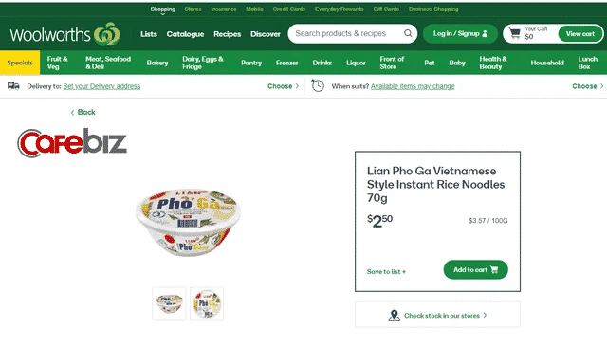Open the Recipes menu item
The width and height of the screenshot is (607, 364).
[x=228, y=34]
